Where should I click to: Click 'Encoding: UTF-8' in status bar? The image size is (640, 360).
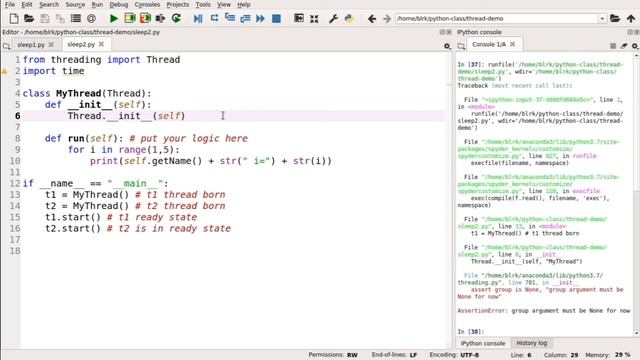coord(454,355)
